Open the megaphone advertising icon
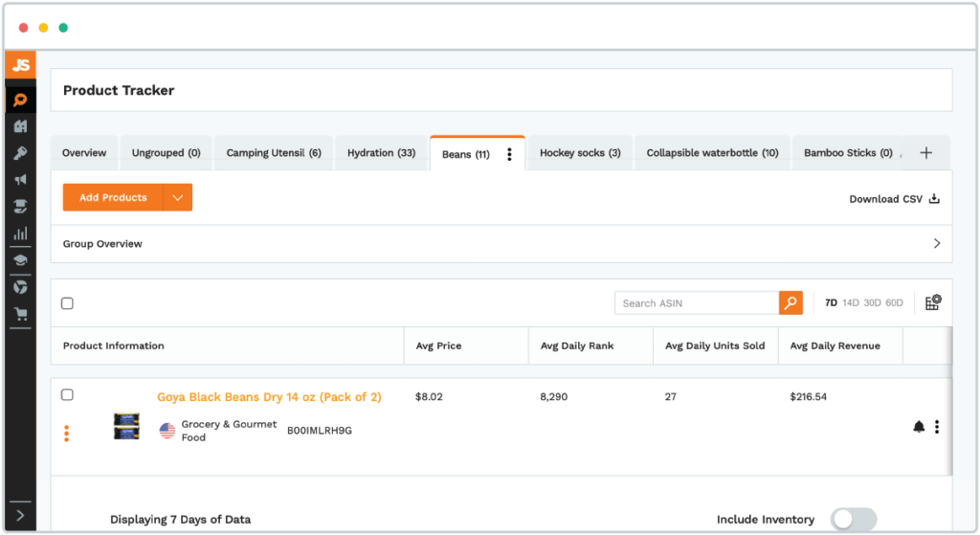This screenshot has height=535, width=980. pyautogui.click(x=20, y=180)
